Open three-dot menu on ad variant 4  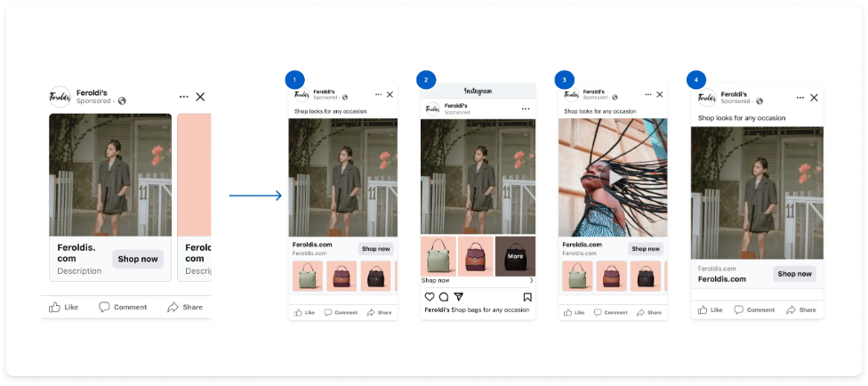[800, 98]
